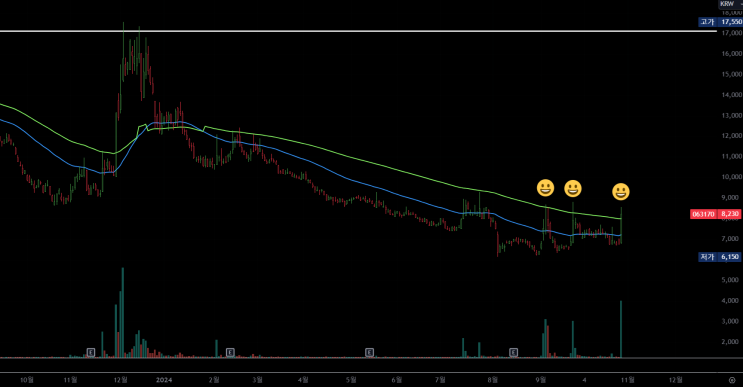Click the 8월 time axis label
The image size is (743, 387).
pyautogui.click(x=493, y=379)
